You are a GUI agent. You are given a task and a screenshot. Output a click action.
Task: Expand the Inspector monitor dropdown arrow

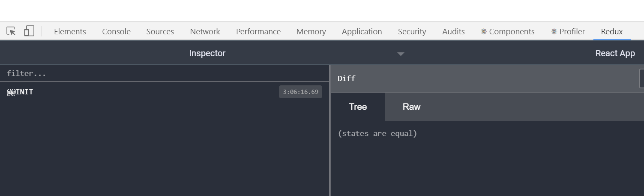401,54
